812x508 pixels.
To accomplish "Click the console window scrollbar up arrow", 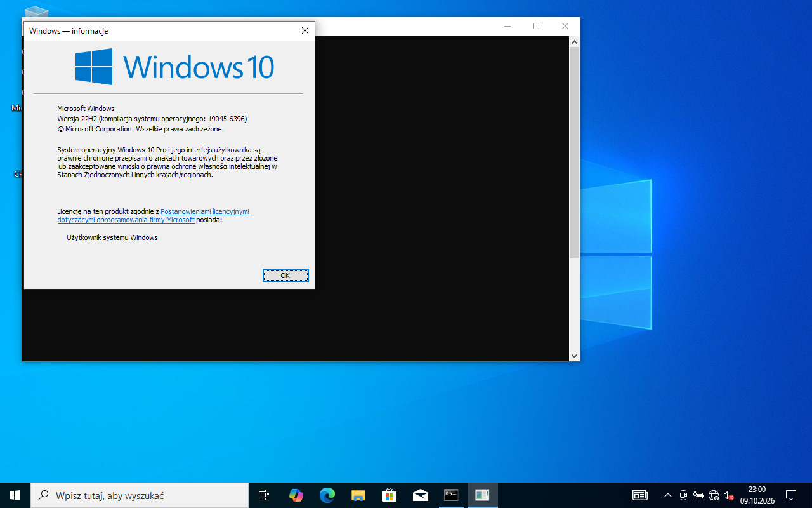I will coord(574,42).
